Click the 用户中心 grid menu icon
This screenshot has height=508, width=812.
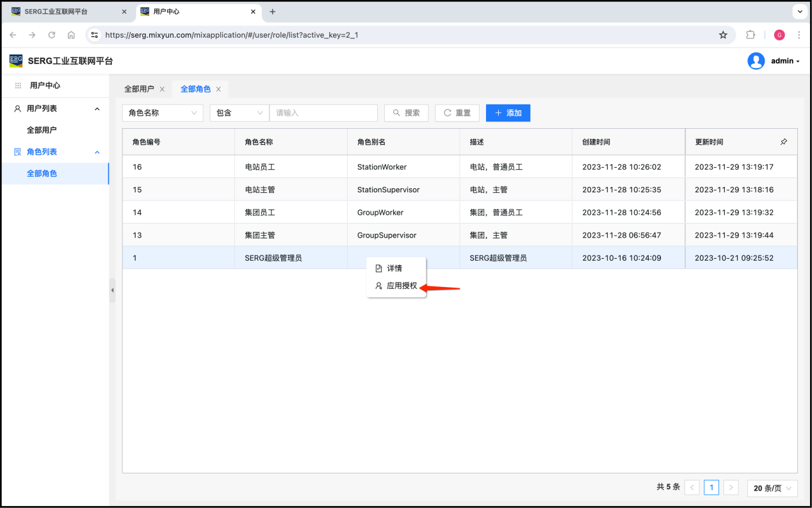[x=18, y=85]
